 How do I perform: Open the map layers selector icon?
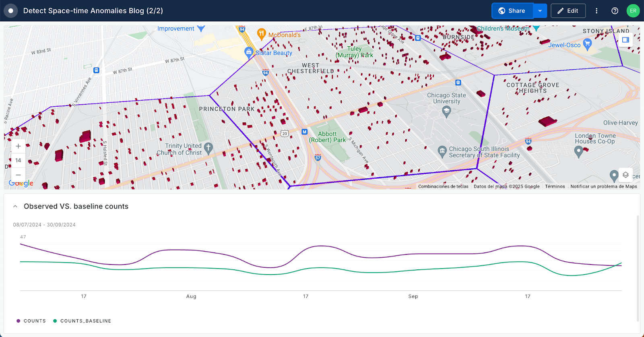click(625, 175)
